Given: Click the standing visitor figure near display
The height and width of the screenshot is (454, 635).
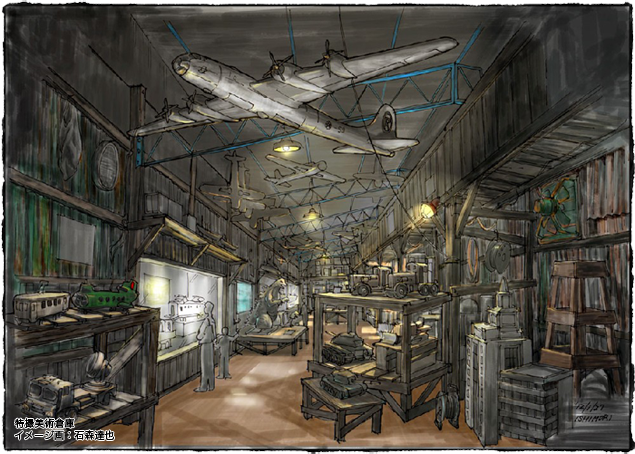Looking at the screenshot, I should pos(207,348).
